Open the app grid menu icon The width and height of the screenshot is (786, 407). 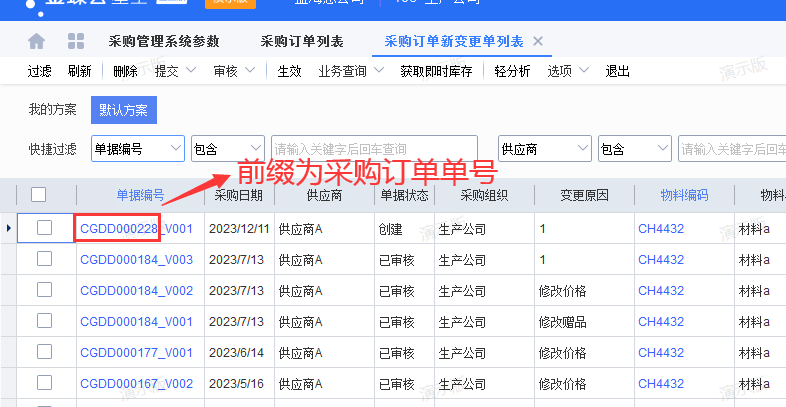(x=76, y=41)
